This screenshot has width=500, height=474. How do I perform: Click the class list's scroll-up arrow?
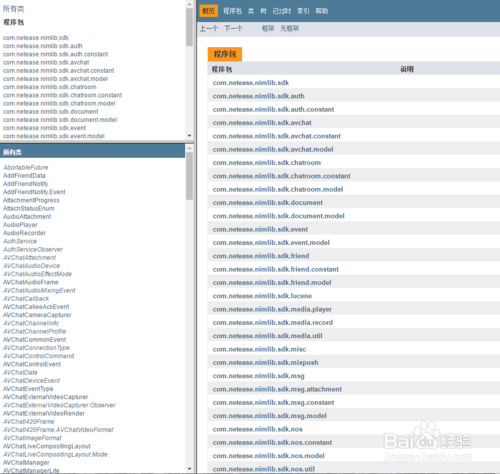(189, 148)
